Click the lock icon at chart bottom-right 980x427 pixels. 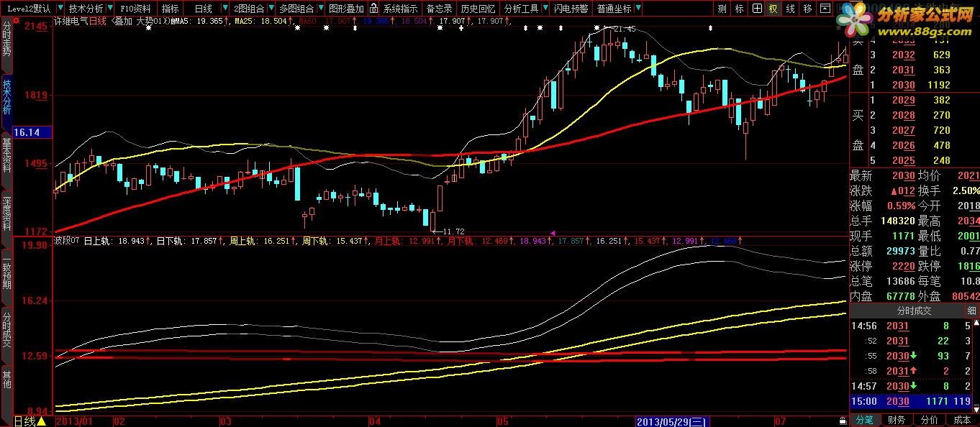[x=843, y=421]
